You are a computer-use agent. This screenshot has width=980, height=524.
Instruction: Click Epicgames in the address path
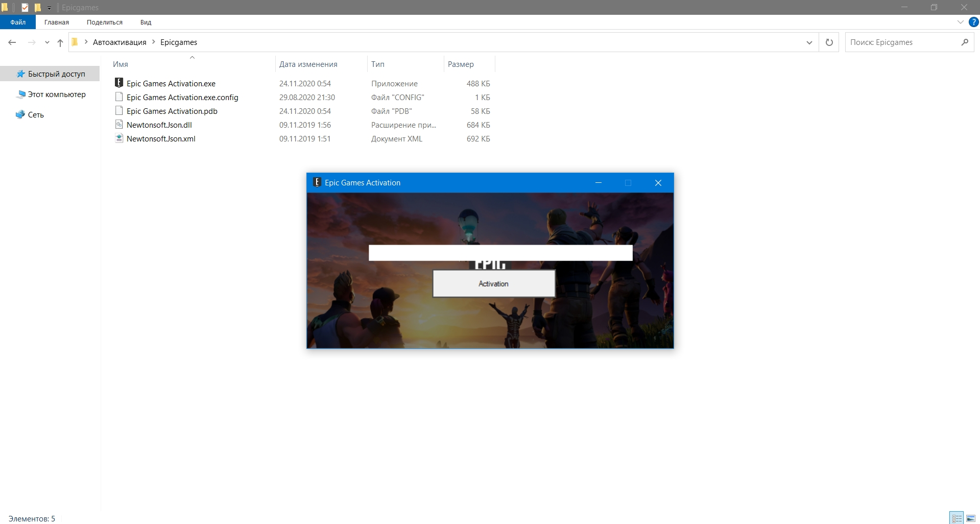[x=179, y=42]
